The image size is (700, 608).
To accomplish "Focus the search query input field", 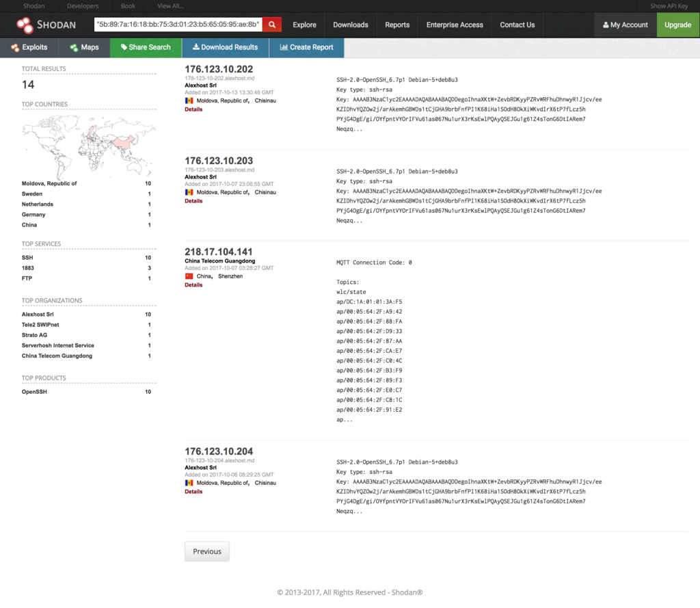I will 178,25.
